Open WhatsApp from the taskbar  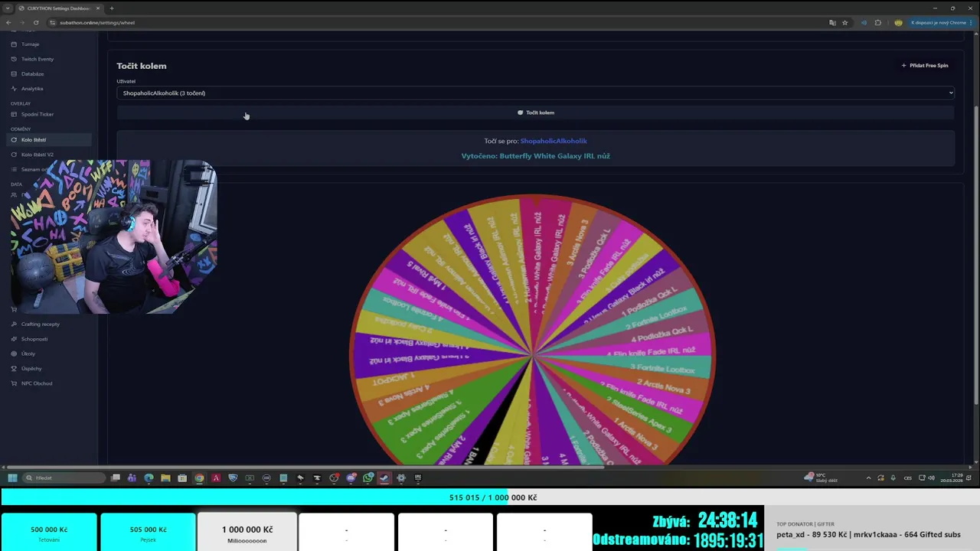click(x=367, y=478)
